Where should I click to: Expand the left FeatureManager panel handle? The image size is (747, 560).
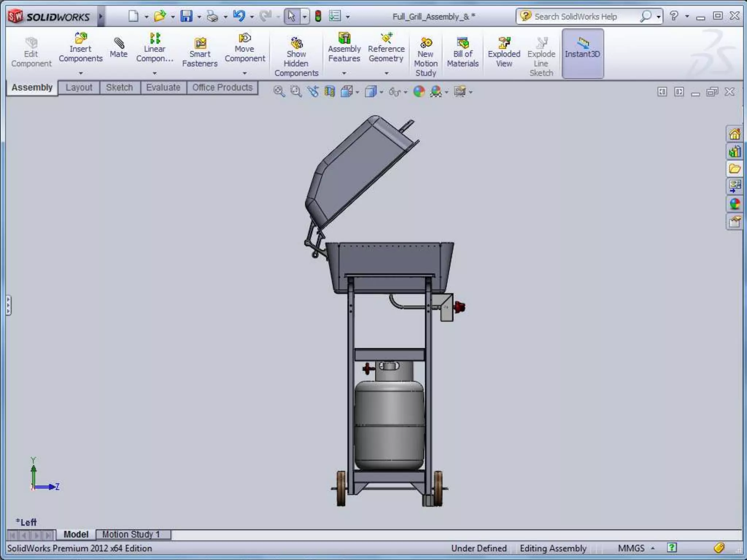click(x=8, y=305)
